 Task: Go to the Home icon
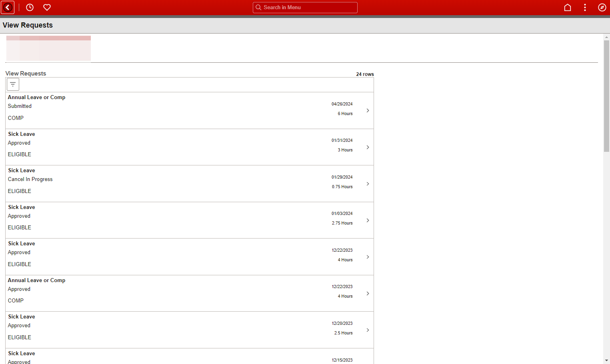click(x=567, y=7)
